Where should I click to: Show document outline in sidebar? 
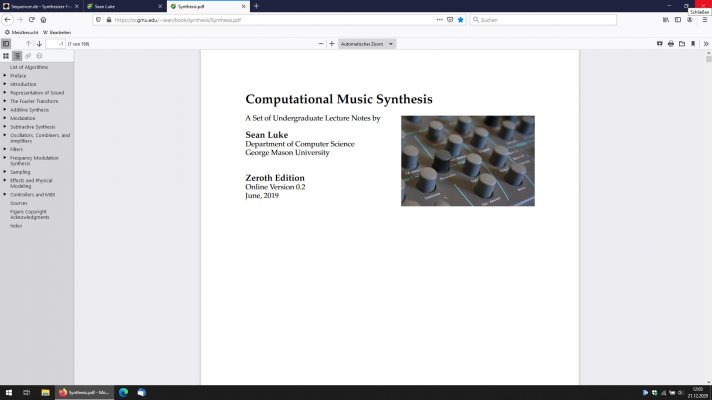click(x=17, y=56)
